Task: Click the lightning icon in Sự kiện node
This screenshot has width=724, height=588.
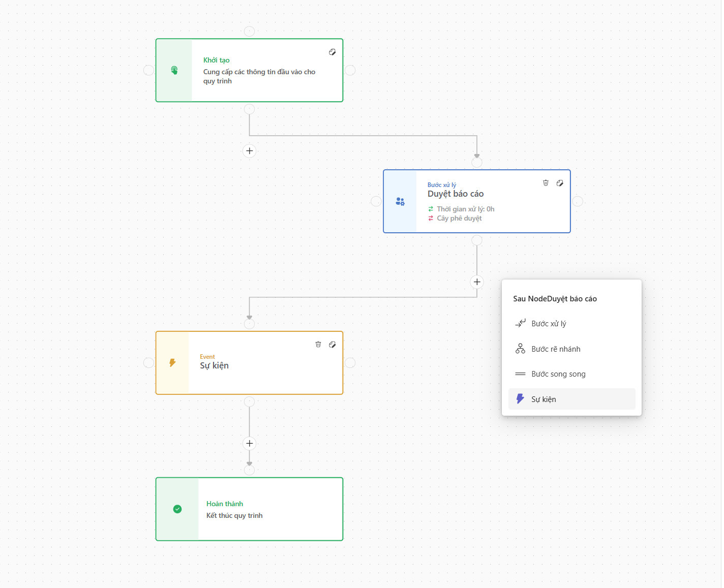Action: click(172, 363)
